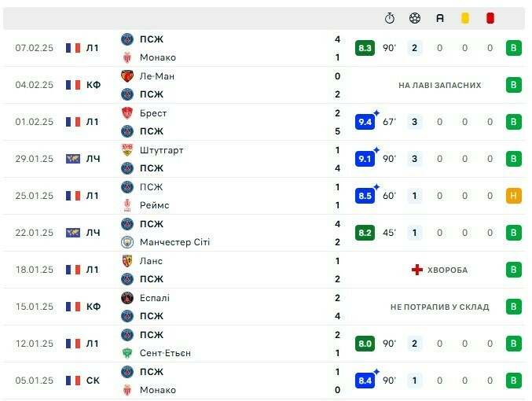532x401 pixels.
Task: Open the Еспалі team link
Action: tap(154, 298)
